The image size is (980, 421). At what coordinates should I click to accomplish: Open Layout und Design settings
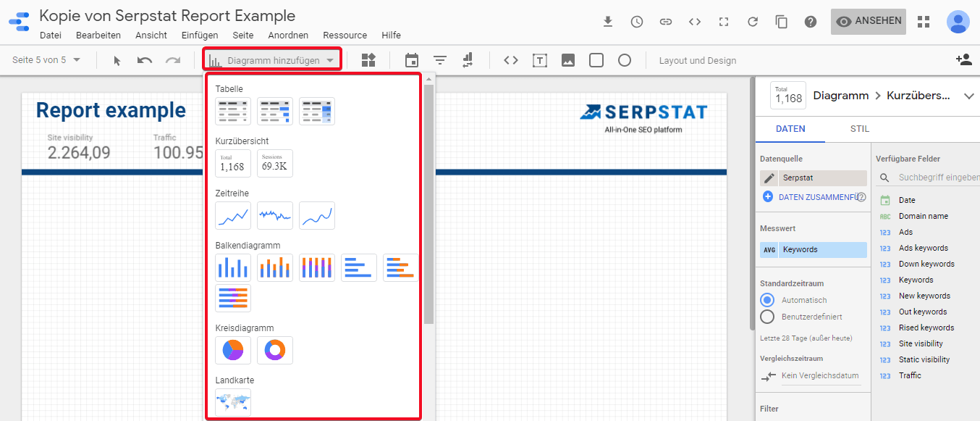698,61
